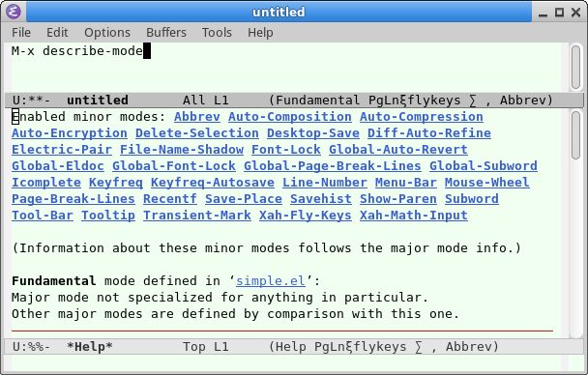Image resolution: width=588 pixels, height=375 pixels.
Task: Open the Auto-Compression mode link
Action: click(x=422, y=117)
